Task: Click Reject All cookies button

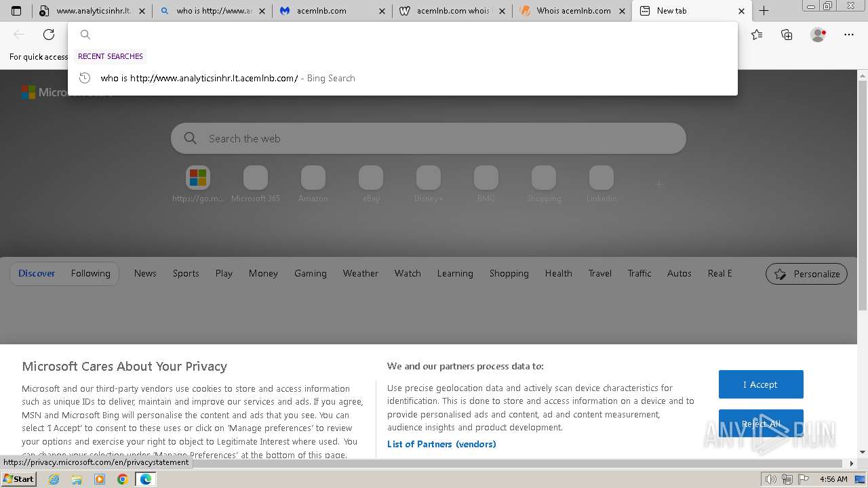Action: [x=761, y=424]
